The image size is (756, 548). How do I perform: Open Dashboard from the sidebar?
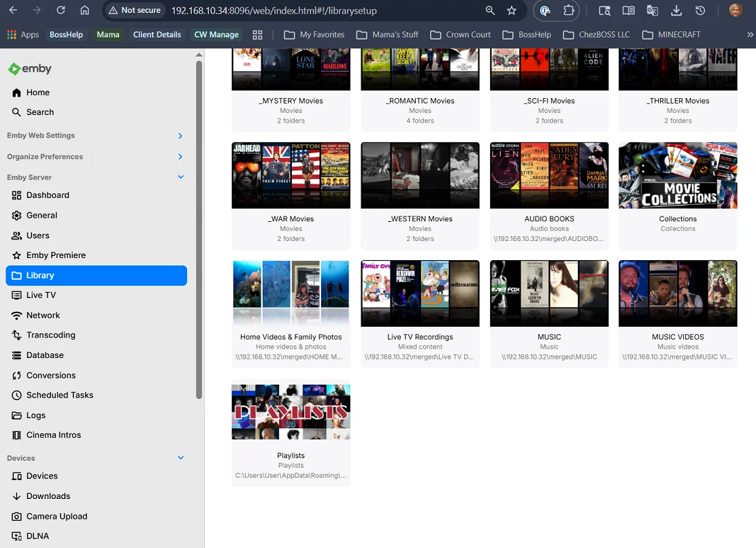pos(48,195)
